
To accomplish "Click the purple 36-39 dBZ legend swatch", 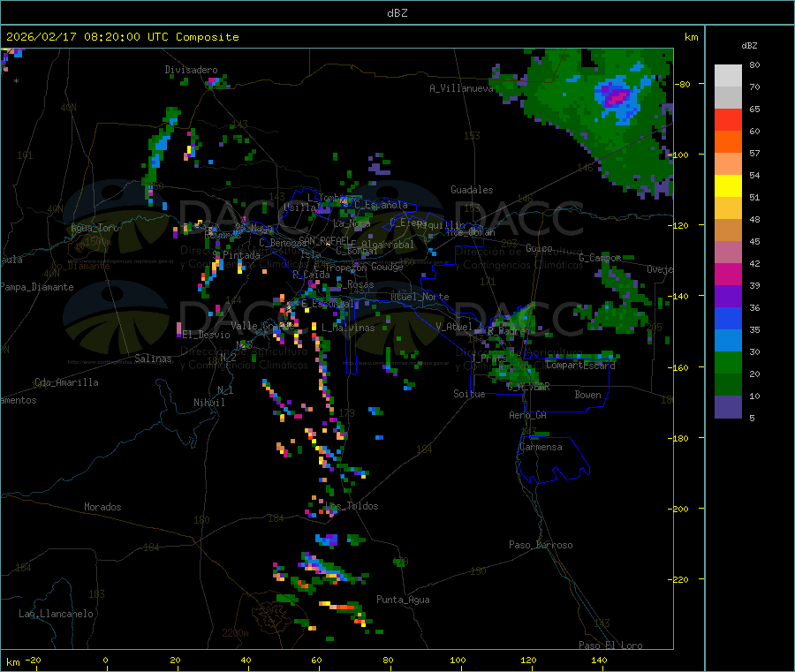I will (728, 297).
